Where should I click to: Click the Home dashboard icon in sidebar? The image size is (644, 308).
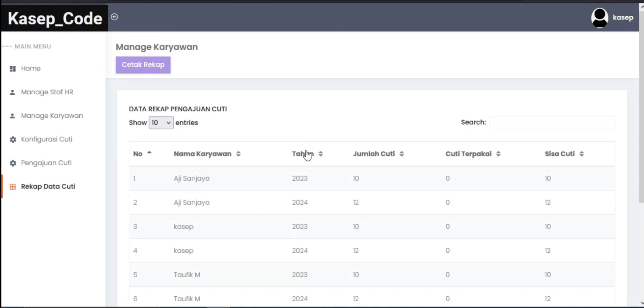pyautogui.click(x=13, y=68)
